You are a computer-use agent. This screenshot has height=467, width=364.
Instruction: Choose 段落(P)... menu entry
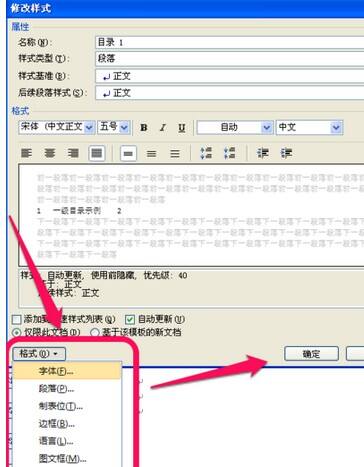[67, 388]
